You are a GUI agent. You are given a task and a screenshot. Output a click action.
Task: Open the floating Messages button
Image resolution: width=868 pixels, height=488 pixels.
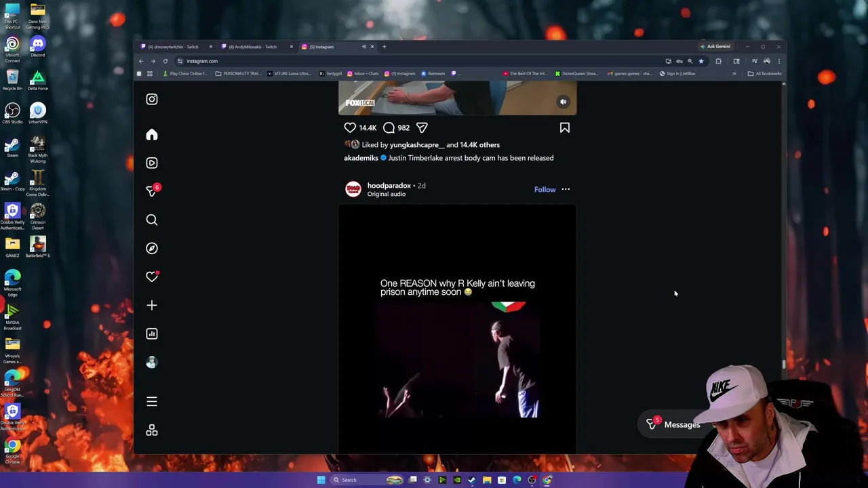pyautogui.click(x=674, y=424)
